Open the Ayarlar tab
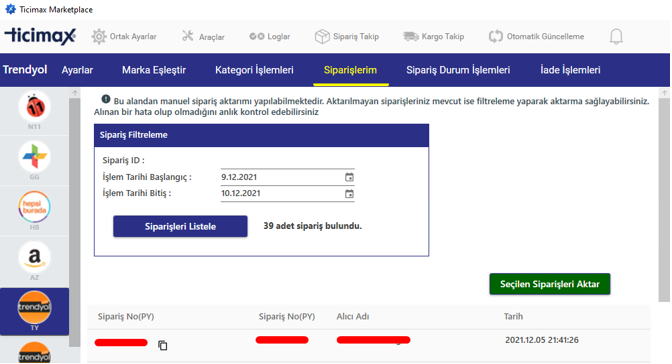 pos(77,70)
